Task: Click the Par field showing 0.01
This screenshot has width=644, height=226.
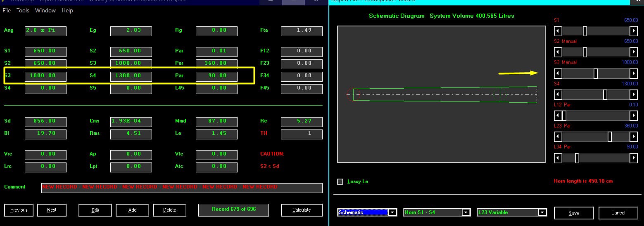Action: tap(216, 52)
